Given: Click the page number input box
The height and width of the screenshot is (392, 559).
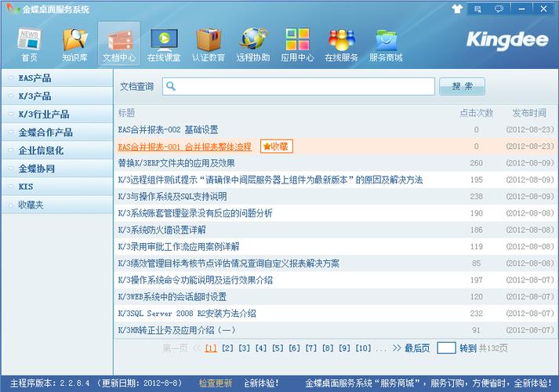Looking at the screenshot, I should tap(446, 348).
